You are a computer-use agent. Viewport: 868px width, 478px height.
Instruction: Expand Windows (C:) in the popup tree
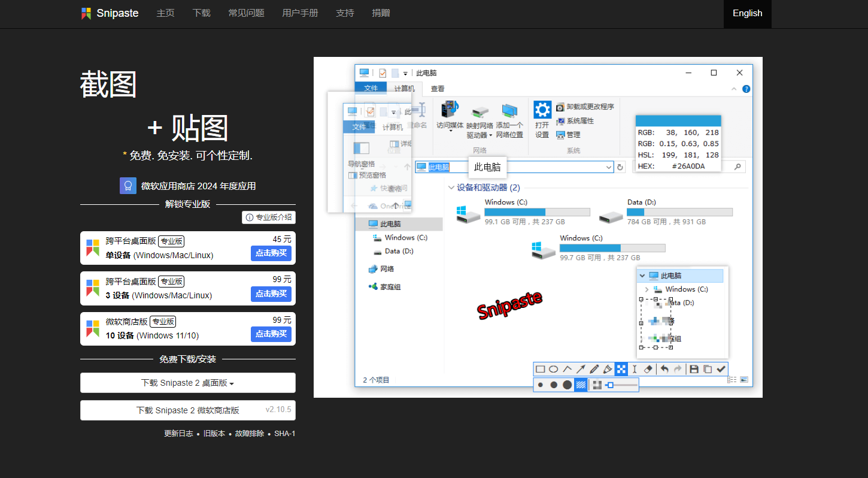point(647,289)
